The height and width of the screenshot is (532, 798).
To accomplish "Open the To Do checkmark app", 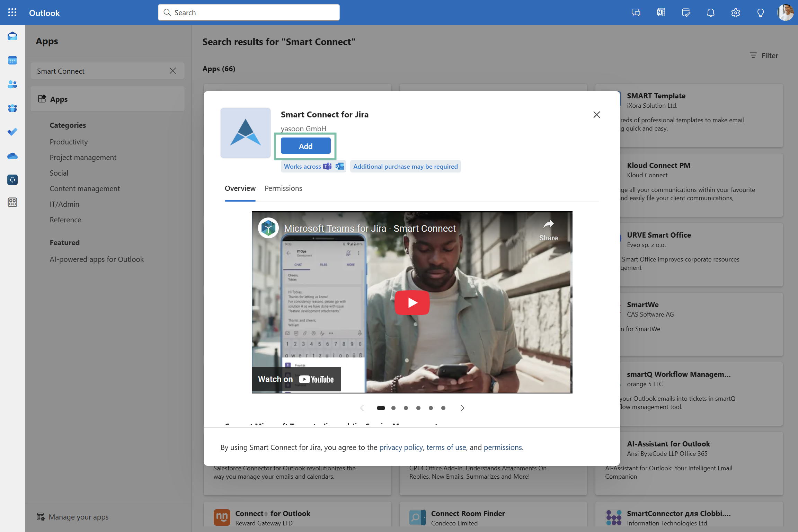I will (12, 132).
